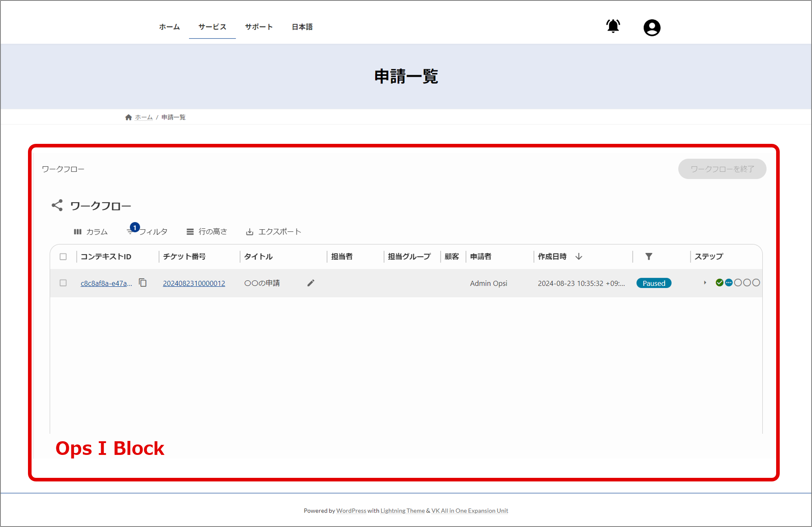Viewport: 812px width, 527px height.
Task: Open the フィルタ filter panel
Action: tap(148, 232)
